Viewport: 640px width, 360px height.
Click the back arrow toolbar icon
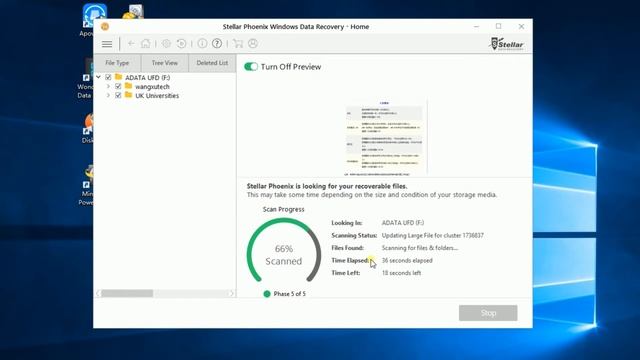[131, 43]
